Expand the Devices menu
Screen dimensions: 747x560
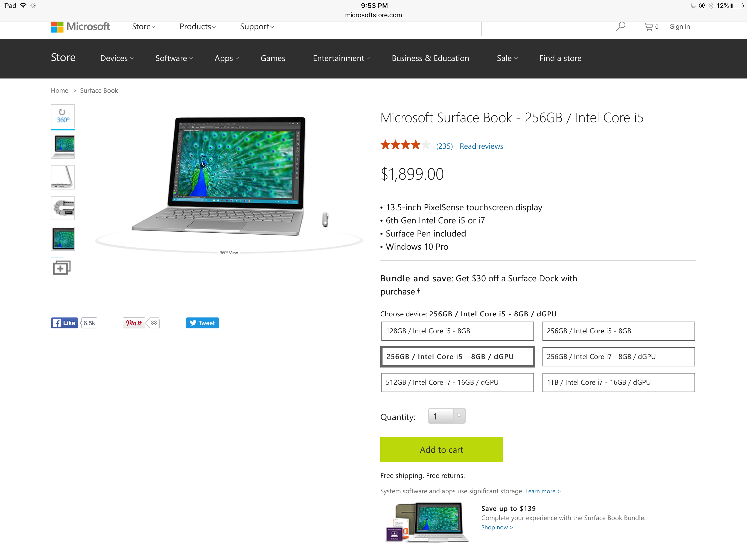coord(117,59)
